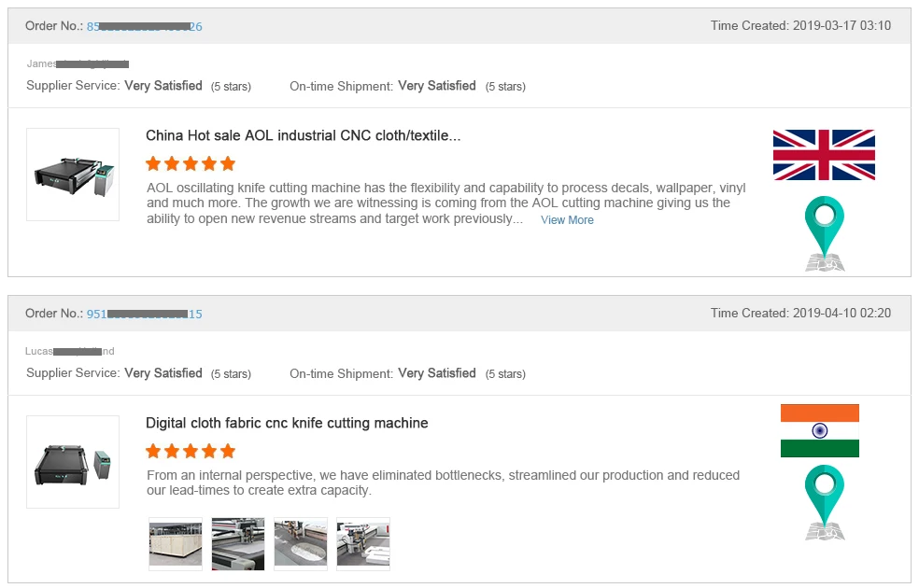Screen dimensions: 919x588
Task: Click the star rating of AOL review
Action: [x=191, y=163]
